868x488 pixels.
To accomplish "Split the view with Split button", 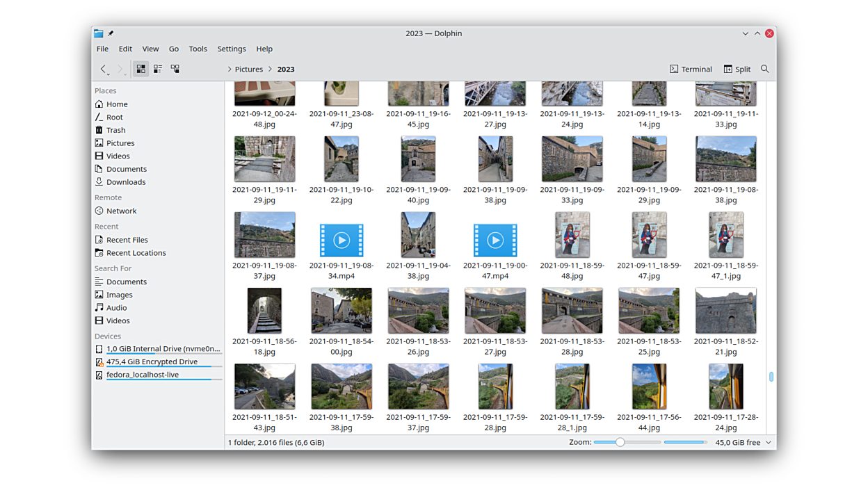I will click(737, 69).
